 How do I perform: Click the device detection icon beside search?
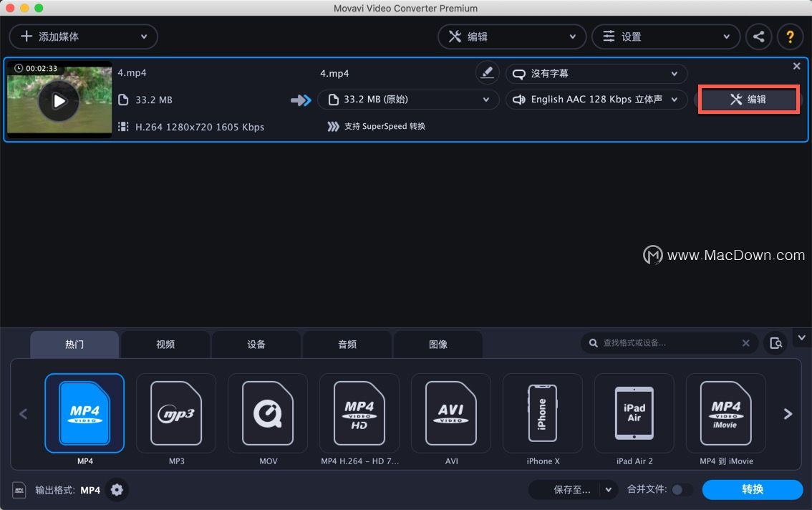click(x=775, y=343)
